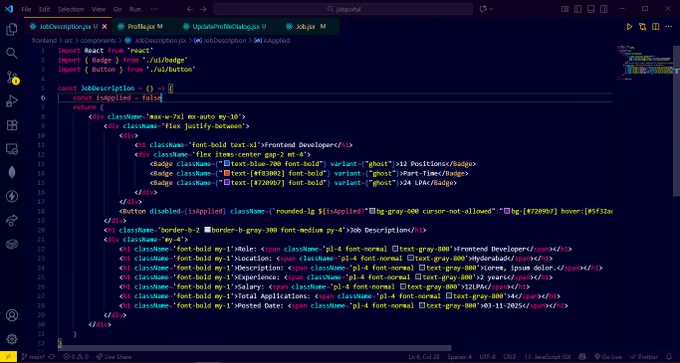Viewport: 680px width, 363px height.
Task: Click the horizontal scrollbar
Action: pyautogui.click(x=256, y=348)
